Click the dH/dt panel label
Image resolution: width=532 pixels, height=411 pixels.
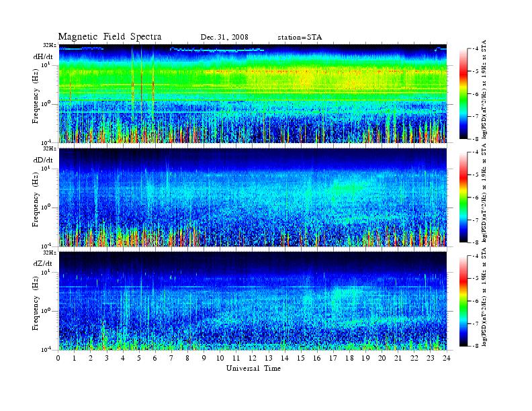(43, 56)
